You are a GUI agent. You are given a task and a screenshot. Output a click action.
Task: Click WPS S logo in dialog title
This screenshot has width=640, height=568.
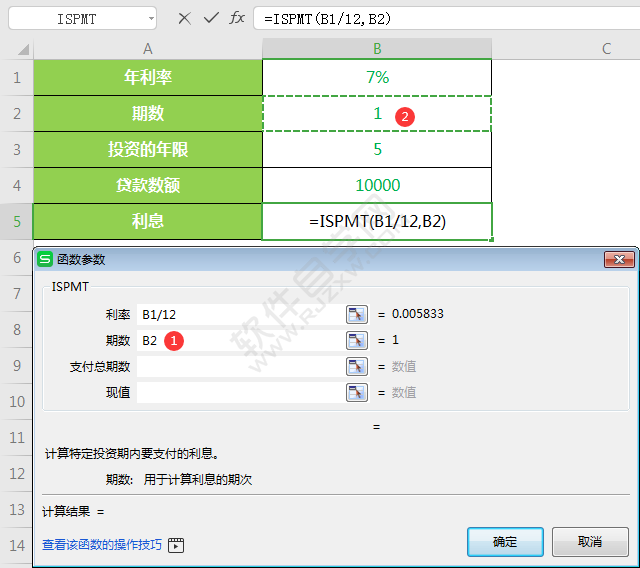(x=45, y=260)
